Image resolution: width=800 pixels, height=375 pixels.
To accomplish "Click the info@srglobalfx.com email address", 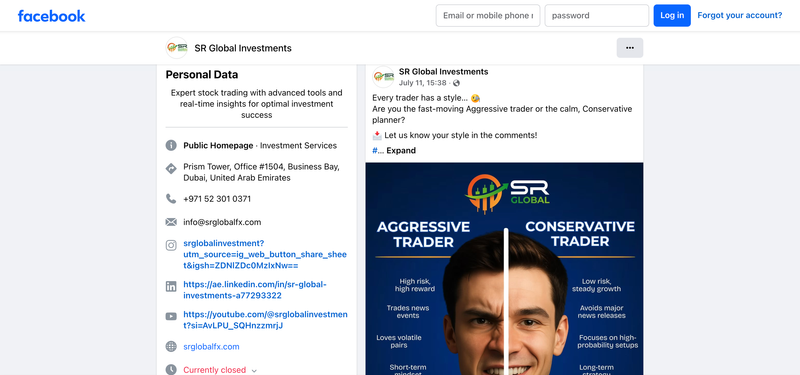I will click(222, 222).
